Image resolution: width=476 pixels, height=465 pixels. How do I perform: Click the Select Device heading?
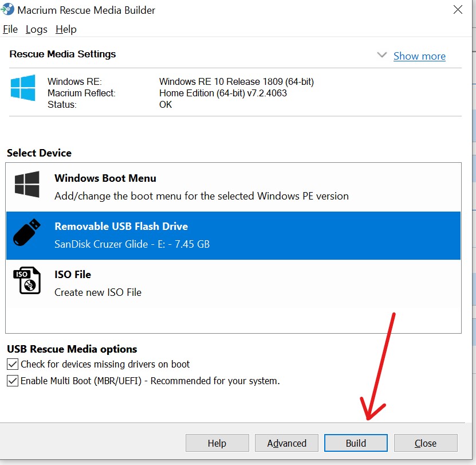39,153
